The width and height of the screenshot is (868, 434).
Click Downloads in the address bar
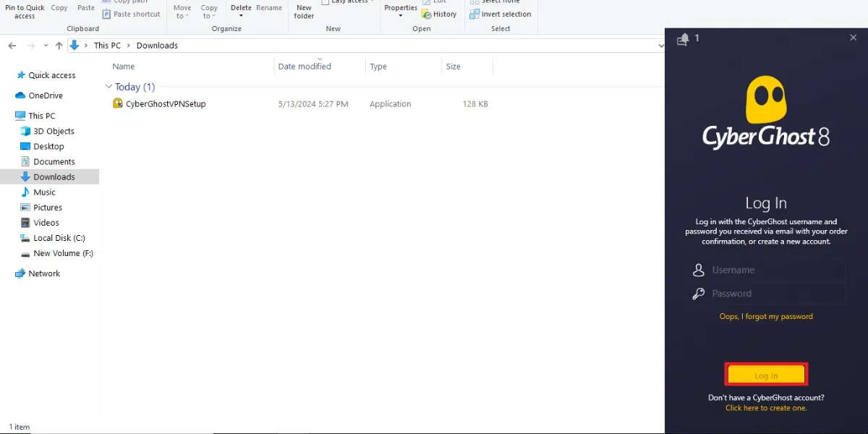point(157,46)
